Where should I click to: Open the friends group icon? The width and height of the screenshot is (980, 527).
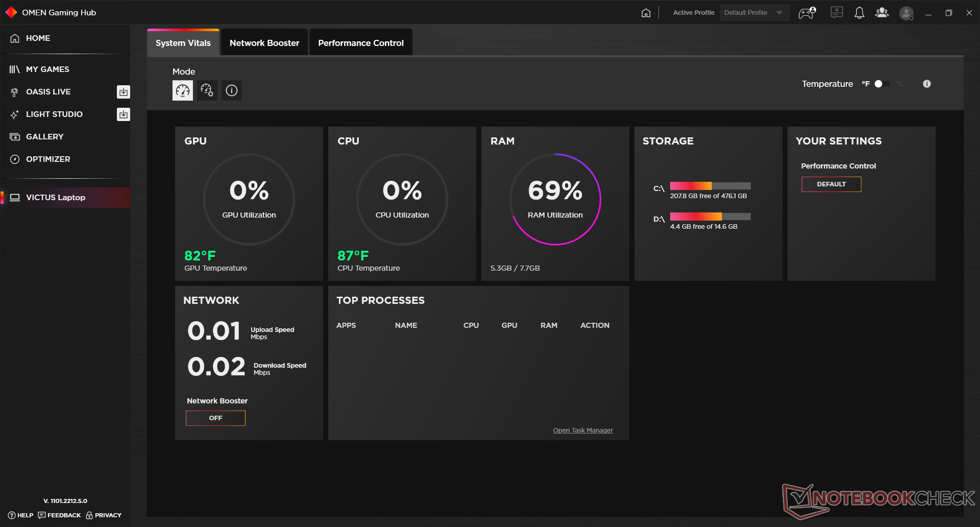[882, 13]
